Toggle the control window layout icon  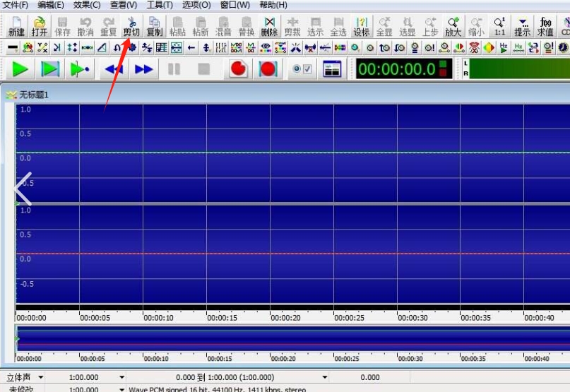tap(332, 69)
